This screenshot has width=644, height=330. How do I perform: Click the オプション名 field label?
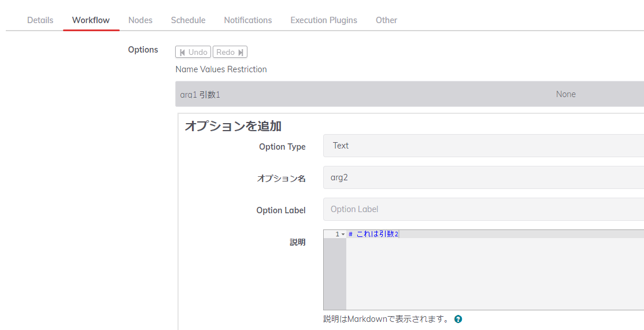[282, 179]
